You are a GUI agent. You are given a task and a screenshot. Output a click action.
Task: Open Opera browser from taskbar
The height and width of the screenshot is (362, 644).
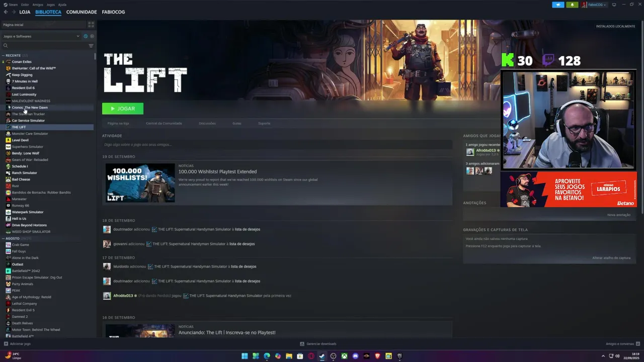[x=311, y=356]
